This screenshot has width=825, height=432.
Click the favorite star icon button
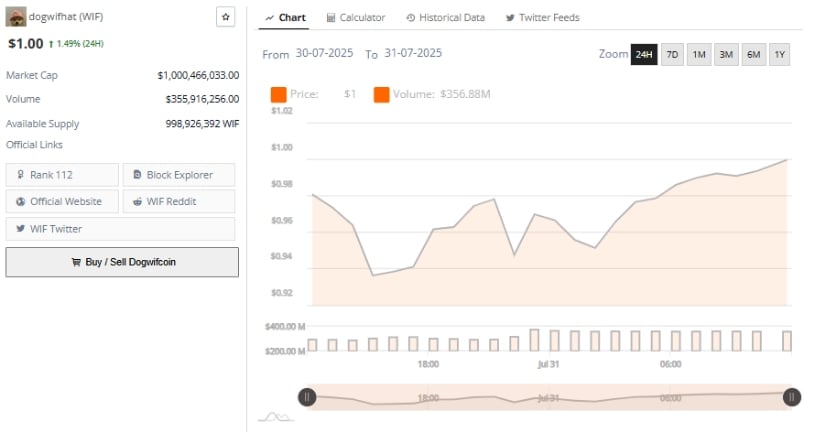(x=225, y=17)
